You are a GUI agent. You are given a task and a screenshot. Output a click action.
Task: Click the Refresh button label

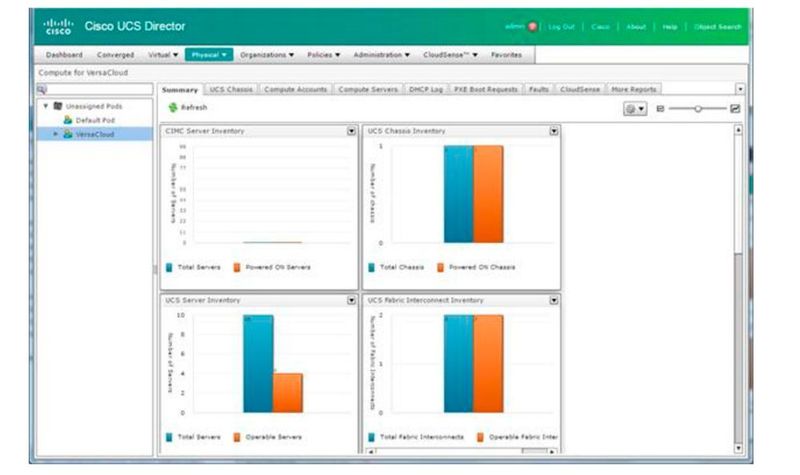click(x=194, y=108)
